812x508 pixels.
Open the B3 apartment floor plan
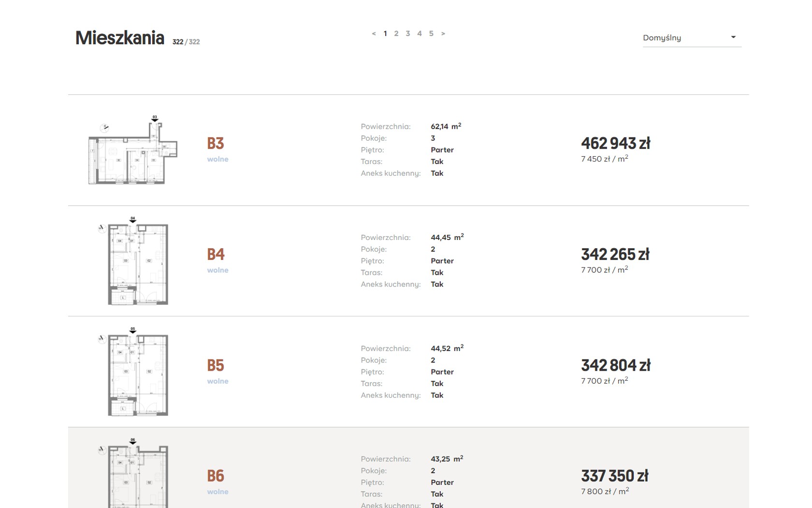click(133, 150)
